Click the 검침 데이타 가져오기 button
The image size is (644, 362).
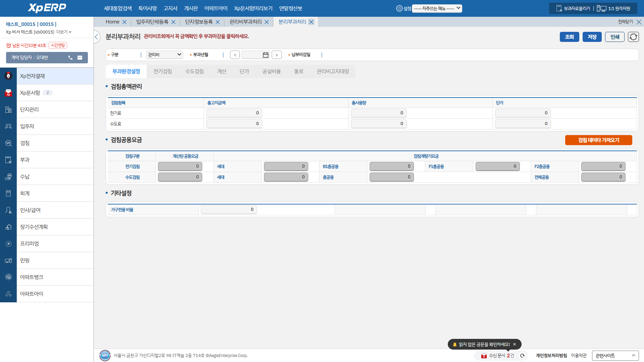(x=598, y=140)
